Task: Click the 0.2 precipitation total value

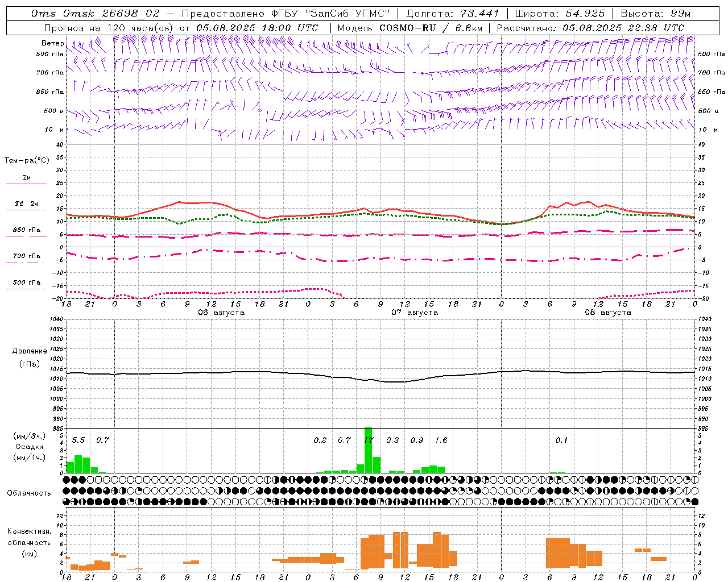Action: click(320, 440)
